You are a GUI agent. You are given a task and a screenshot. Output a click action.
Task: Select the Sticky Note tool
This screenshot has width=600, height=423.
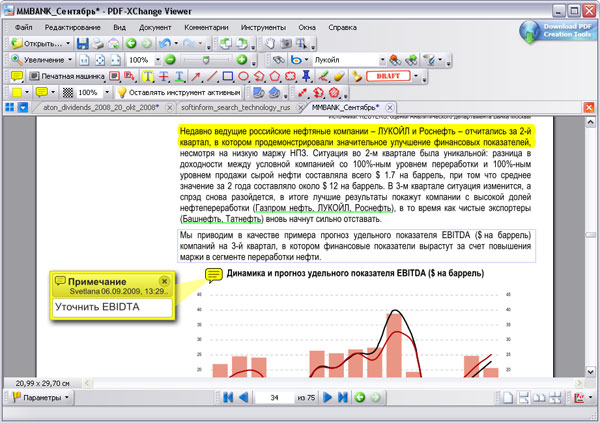pos(16,76)
